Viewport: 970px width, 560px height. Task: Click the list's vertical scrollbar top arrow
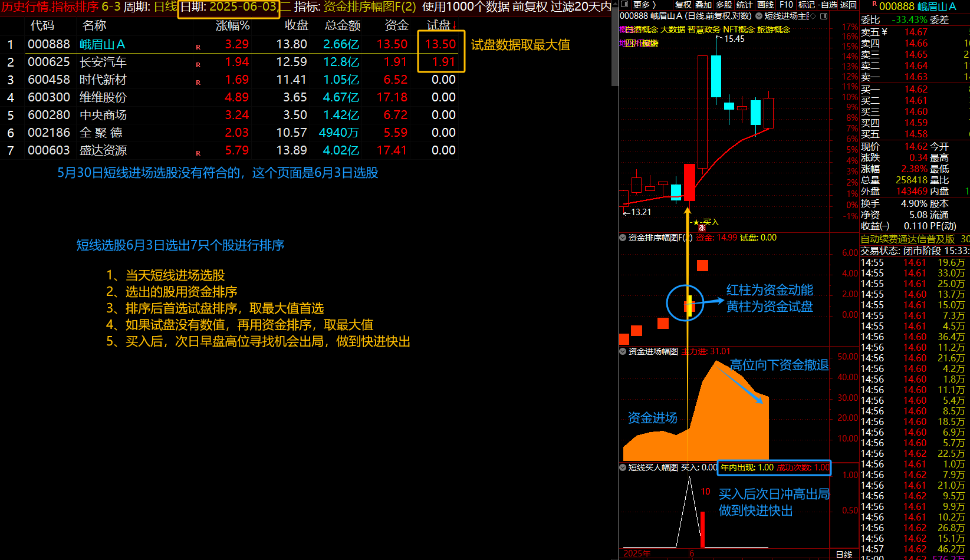click(x=615, y=4)
